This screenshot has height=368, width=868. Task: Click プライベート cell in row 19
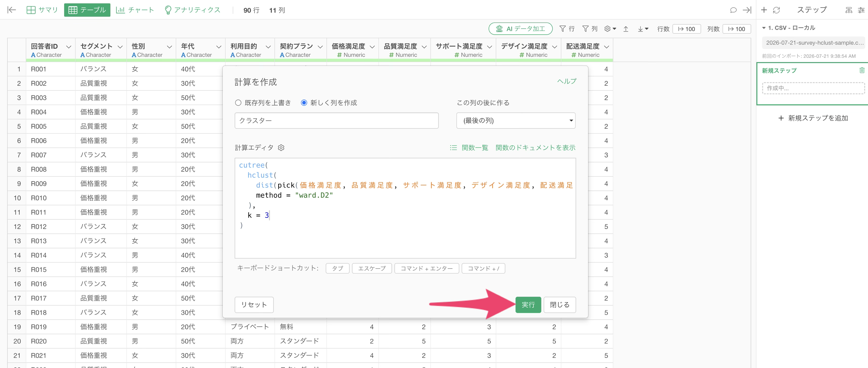click(x=250, y=327)
